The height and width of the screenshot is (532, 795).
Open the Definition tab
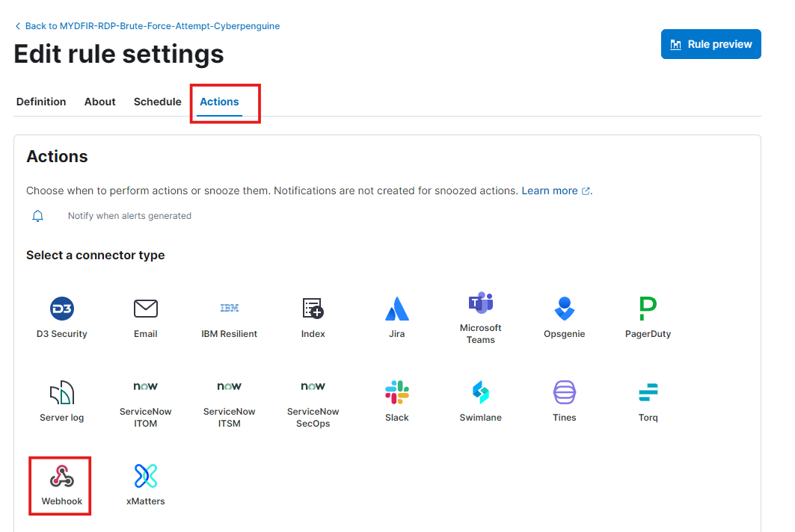click(41, 102)
